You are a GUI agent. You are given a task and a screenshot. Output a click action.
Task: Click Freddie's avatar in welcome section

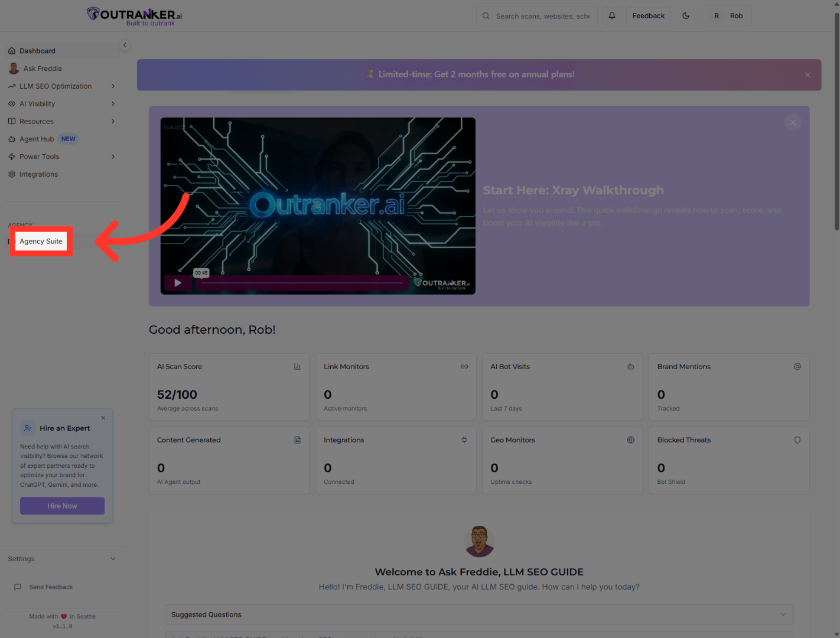point(480,541)
